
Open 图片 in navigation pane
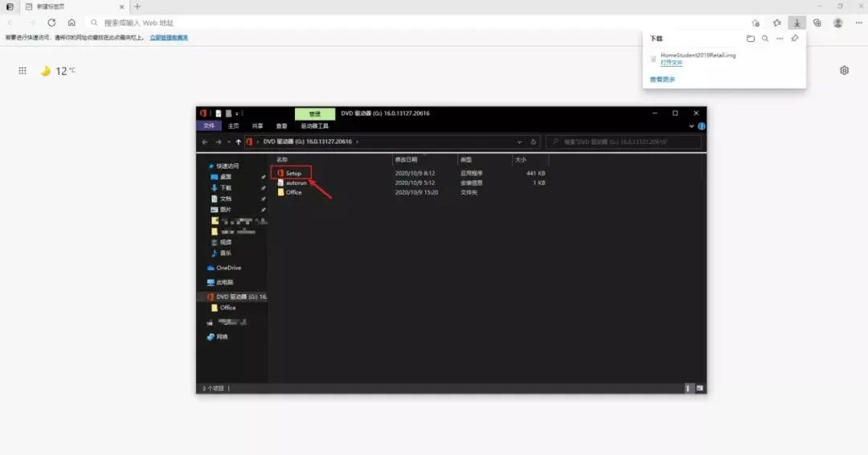click(x=221, y=210)
